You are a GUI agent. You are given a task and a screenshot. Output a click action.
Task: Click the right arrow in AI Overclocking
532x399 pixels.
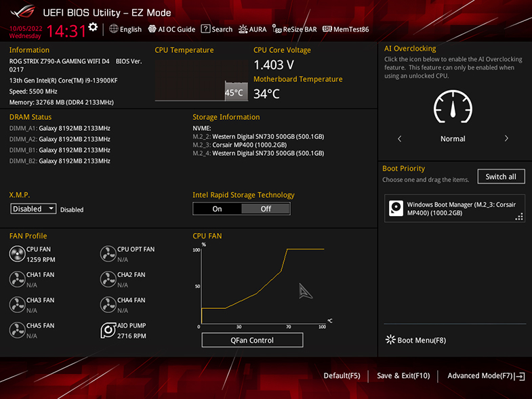tap(506, 138)
